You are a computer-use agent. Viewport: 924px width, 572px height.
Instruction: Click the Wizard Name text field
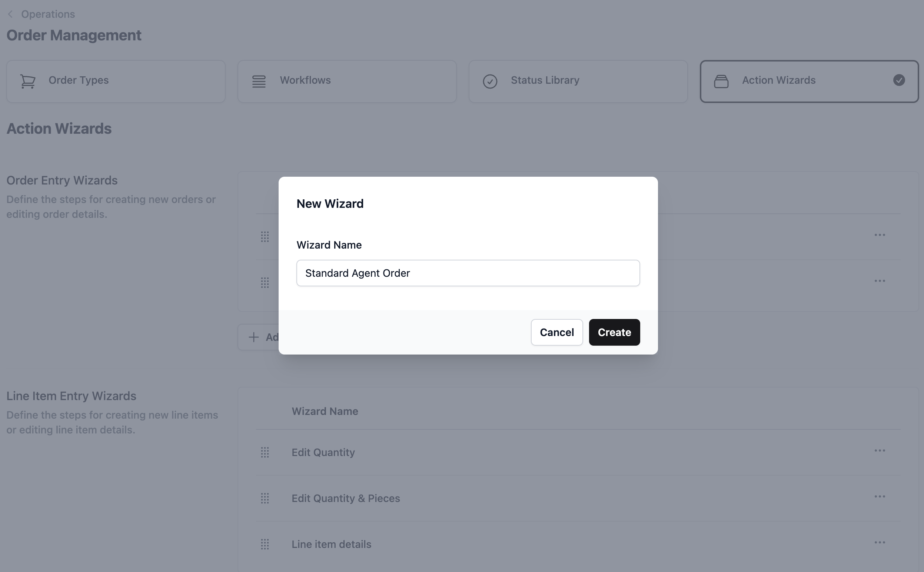(x=468, y=273)
